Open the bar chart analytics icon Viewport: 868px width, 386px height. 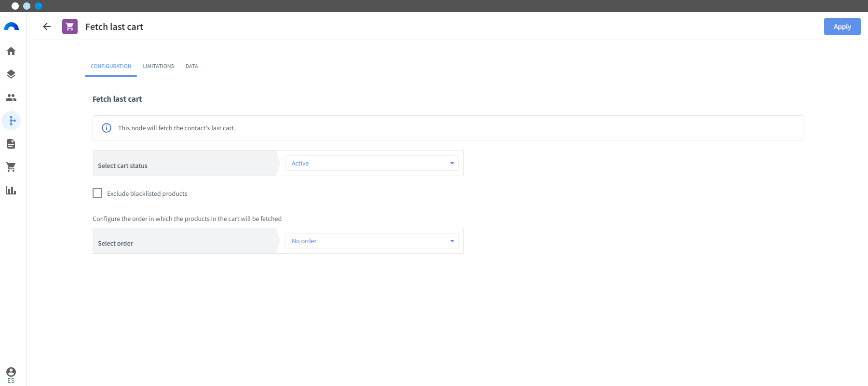coord(11,190)
